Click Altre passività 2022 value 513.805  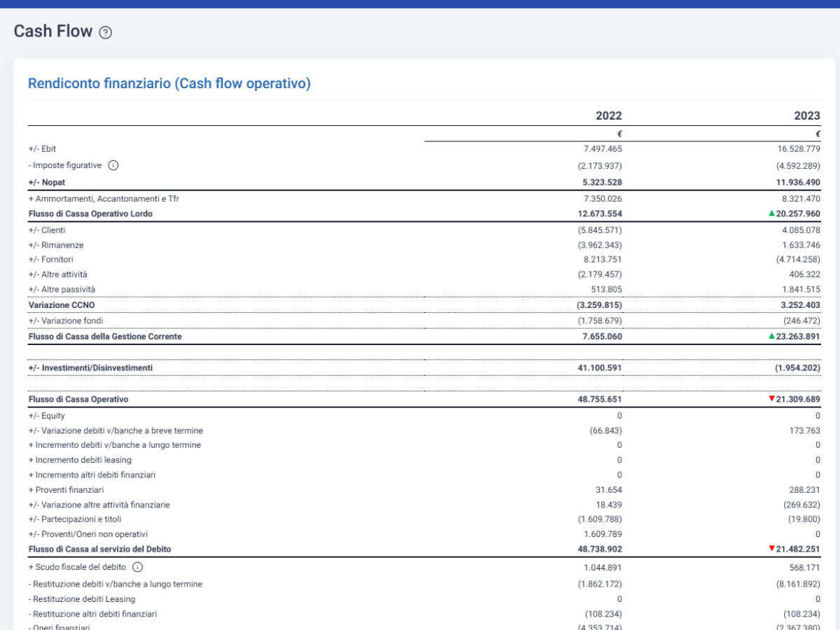pyautogui.click(x=606, y=289)
